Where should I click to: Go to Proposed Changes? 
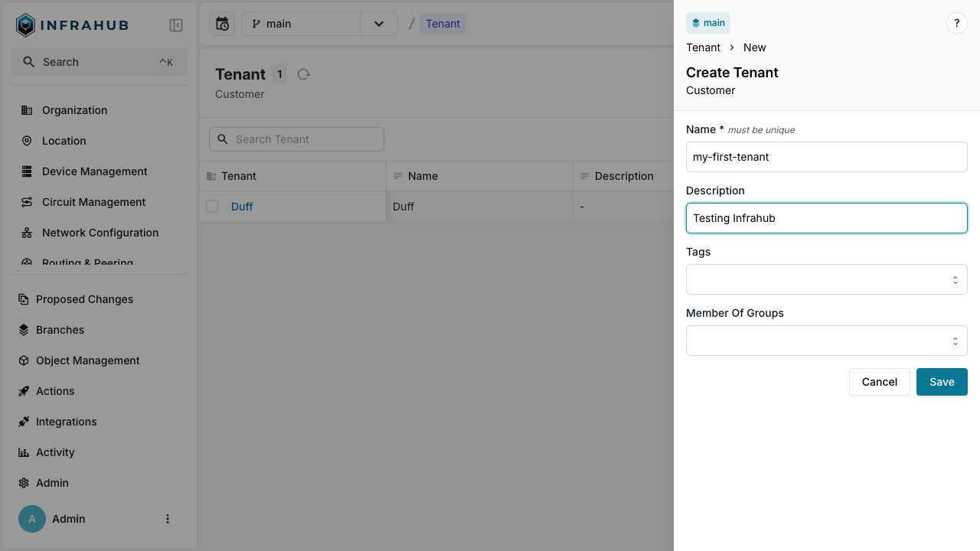(100, 299)
